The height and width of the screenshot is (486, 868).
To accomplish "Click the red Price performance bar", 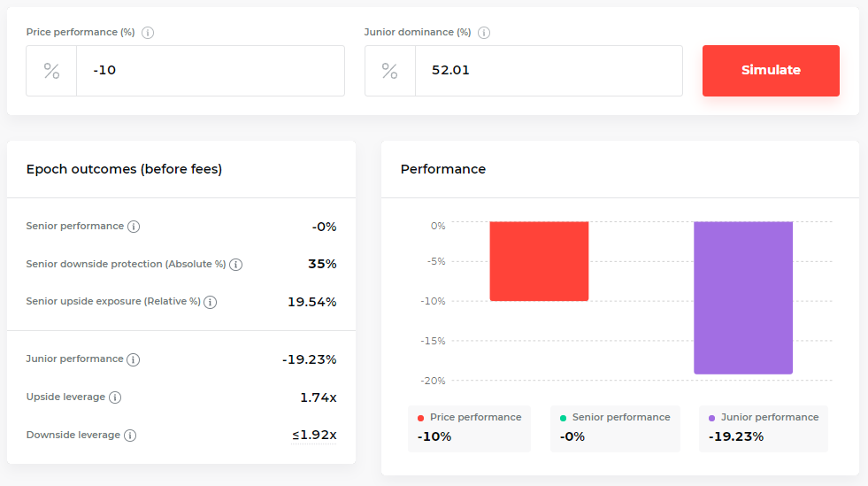I will [539, 261].
